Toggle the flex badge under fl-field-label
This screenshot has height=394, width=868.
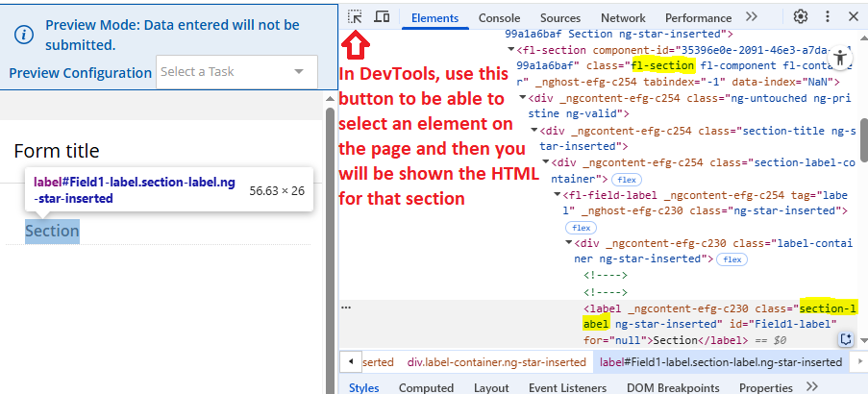[x=582, y=228]
